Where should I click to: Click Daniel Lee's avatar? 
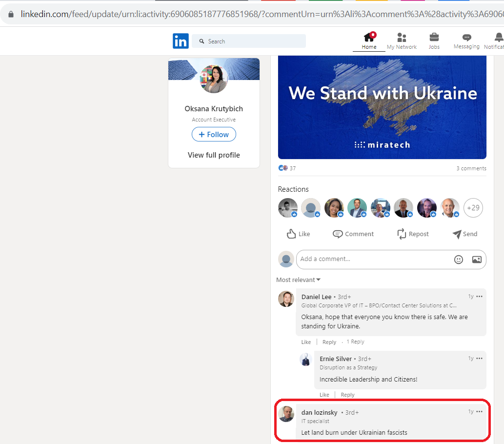(x=286, y=299)
